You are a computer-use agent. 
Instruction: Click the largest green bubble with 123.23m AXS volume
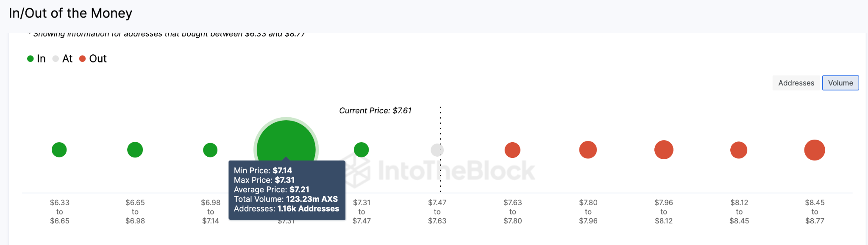287,140
